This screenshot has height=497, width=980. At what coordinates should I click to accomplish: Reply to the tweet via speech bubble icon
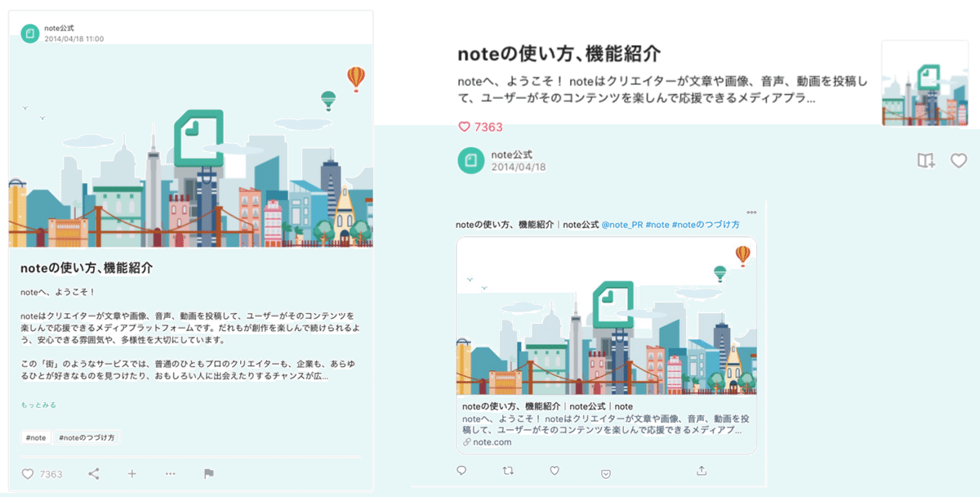(461, 471)
